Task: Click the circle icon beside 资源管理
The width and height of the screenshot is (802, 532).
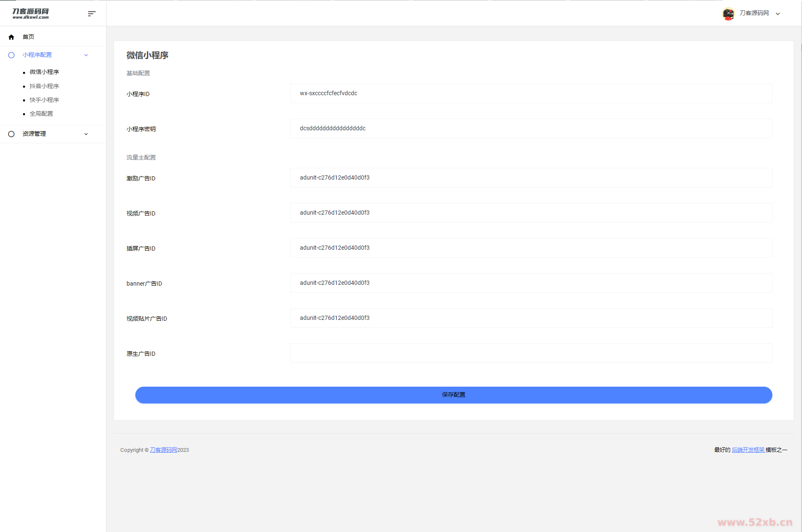Action: [x=11, y=134]
